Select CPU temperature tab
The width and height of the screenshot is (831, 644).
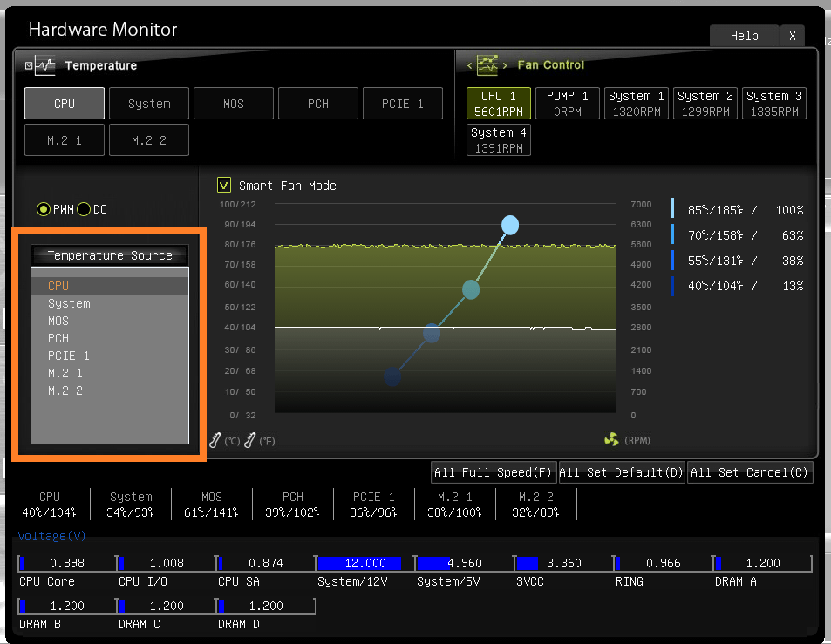[x=65, y=104]
